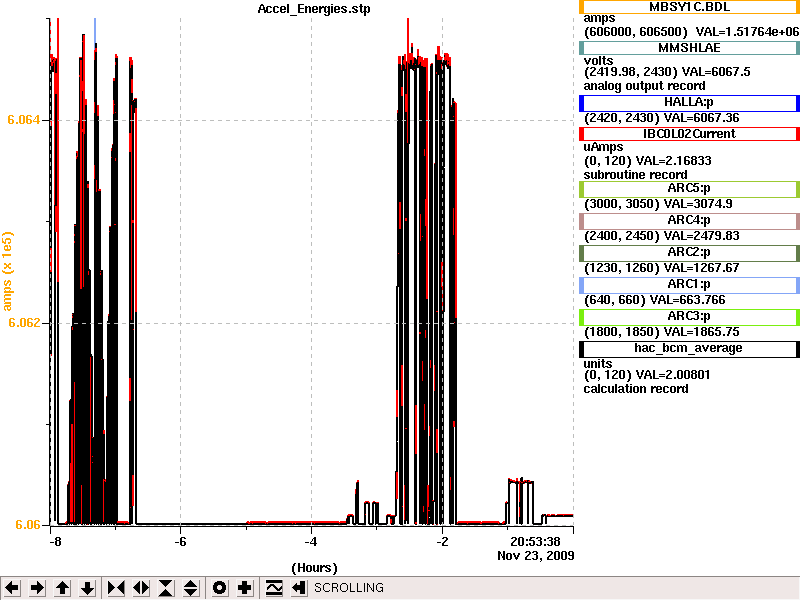Click the -8 hours tick label
Image resolution: width=800 pixels, height=600 pixels.
tap(55, 541)
